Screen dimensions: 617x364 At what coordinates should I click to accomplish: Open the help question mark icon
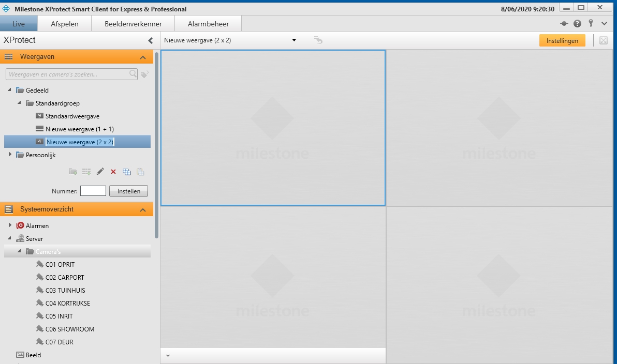pos(577,24)
